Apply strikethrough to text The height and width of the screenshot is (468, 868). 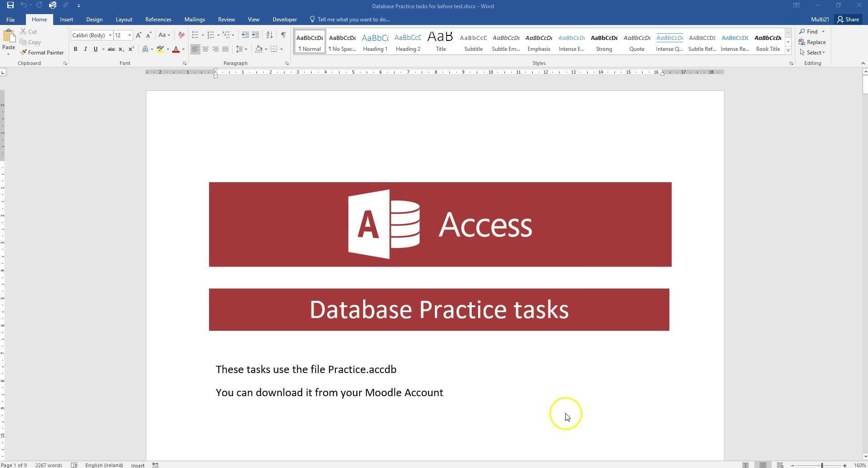[110, 49]
